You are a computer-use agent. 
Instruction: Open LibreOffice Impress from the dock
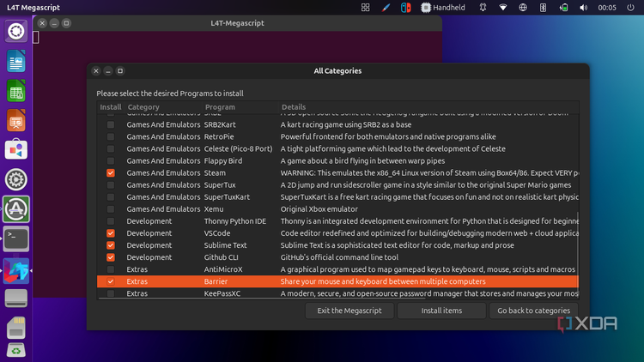[x=16, y=120]
